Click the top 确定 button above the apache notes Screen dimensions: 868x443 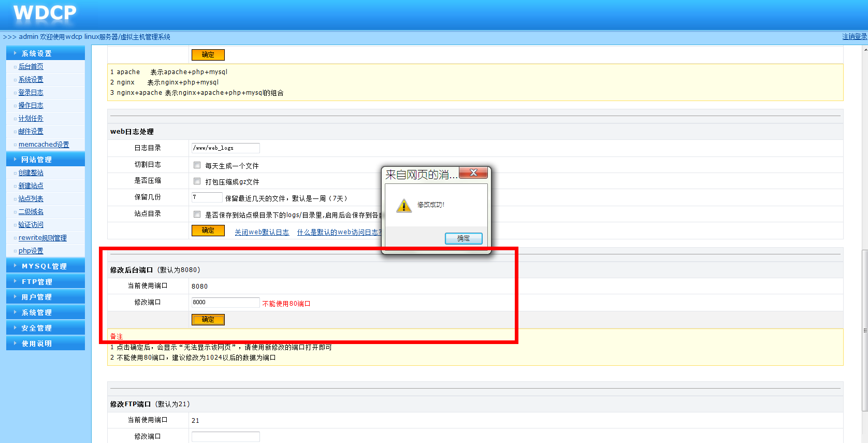tap(208, 55)
